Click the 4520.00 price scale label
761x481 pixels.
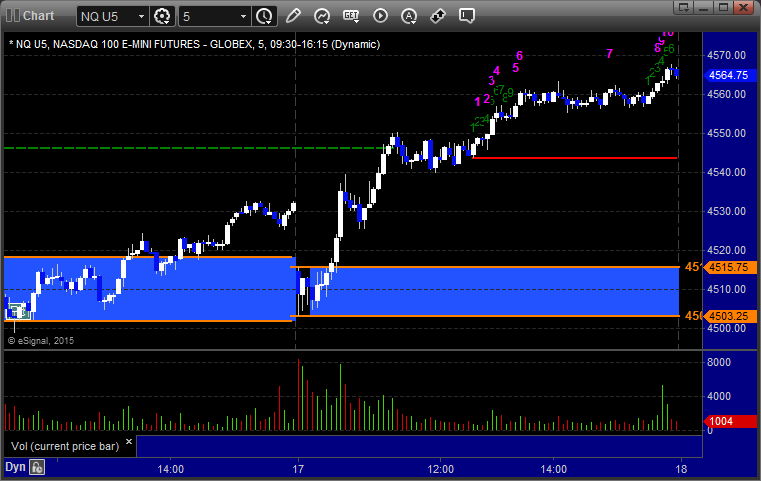coord(727,250)
